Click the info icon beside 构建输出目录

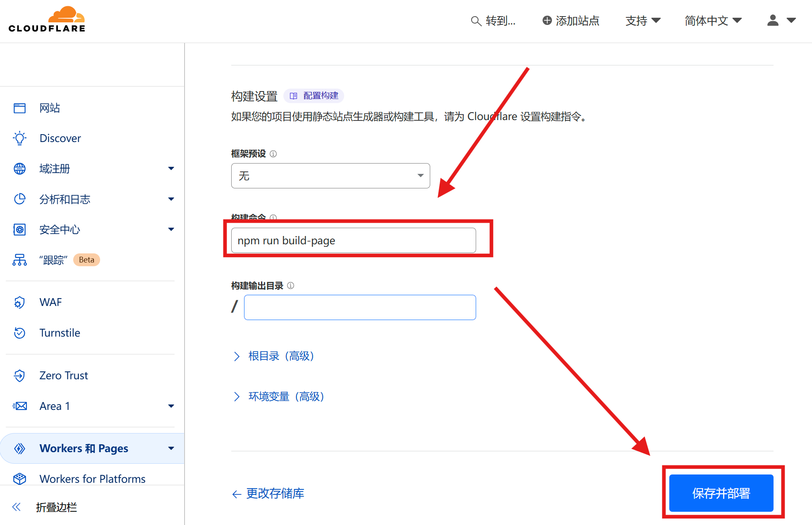tap(290, 286)
